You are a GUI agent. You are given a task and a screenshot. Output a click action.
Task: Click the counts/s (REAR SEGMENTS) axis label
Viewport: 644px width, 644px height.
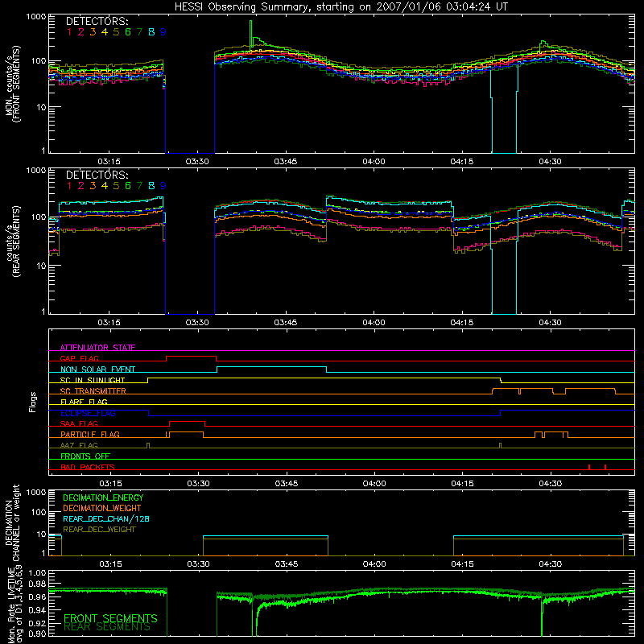pyautogui.click(x=12, y=242)
